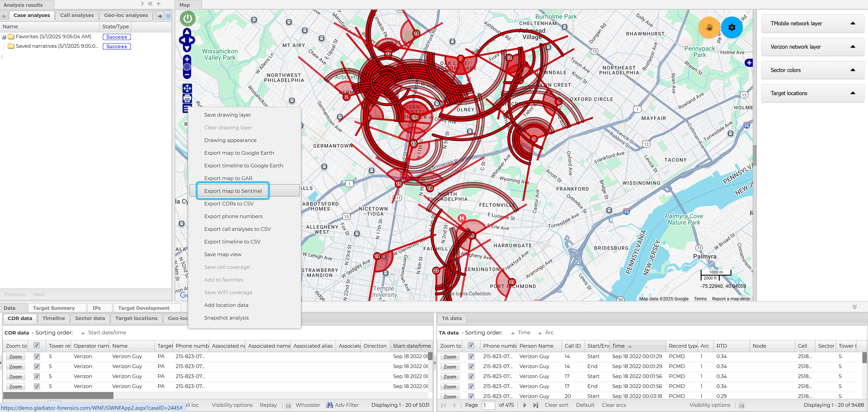Go to next page in TA data
868x412 pixels.
[525, 405]
